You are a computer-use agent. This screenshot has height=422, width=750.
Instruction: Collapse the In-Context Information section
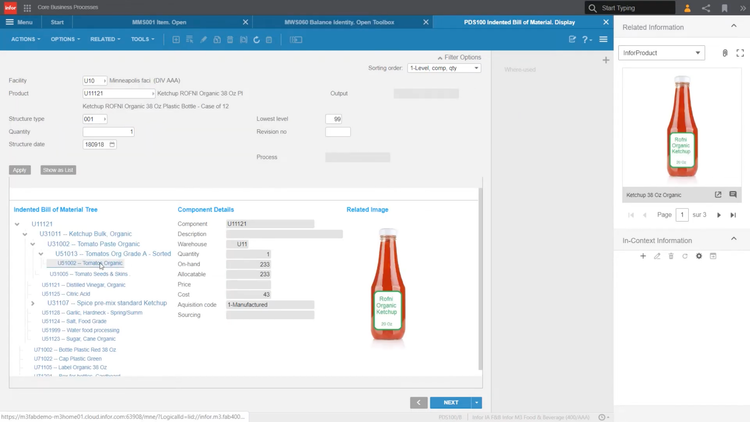click(734, 239)
